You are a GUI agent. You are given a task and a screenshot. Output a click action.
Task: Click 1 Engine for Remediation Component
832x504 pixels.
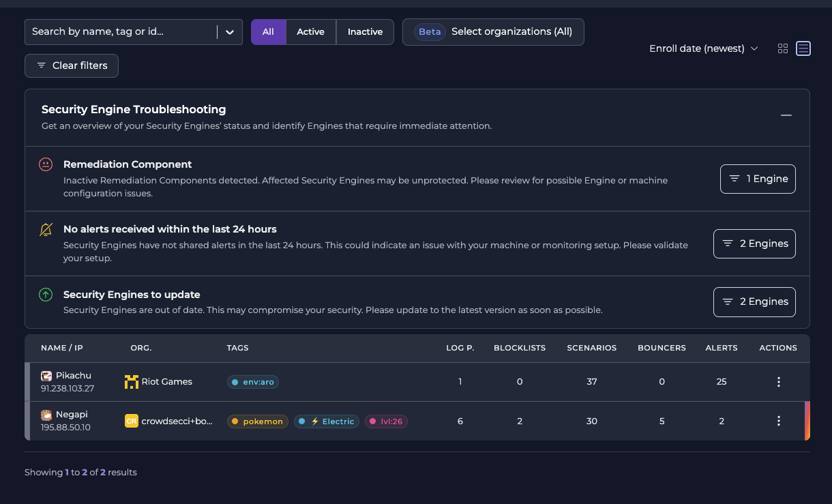[x=758, y=179]
